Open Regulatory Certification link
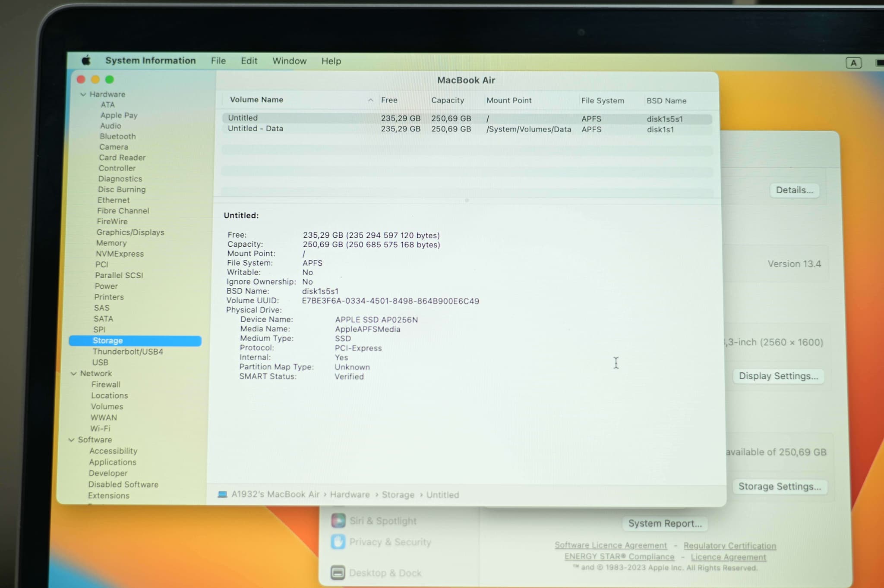 tap(729, 546)
